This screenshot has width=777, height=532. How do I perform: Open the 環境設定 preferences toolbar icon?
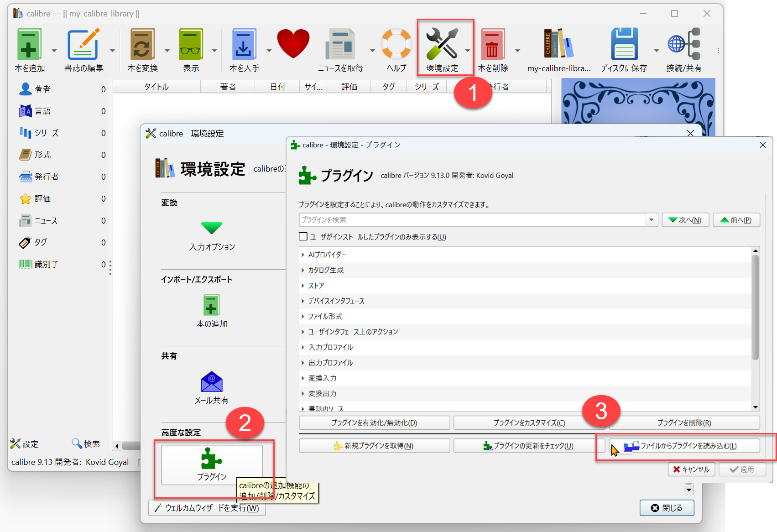point(442,44)
